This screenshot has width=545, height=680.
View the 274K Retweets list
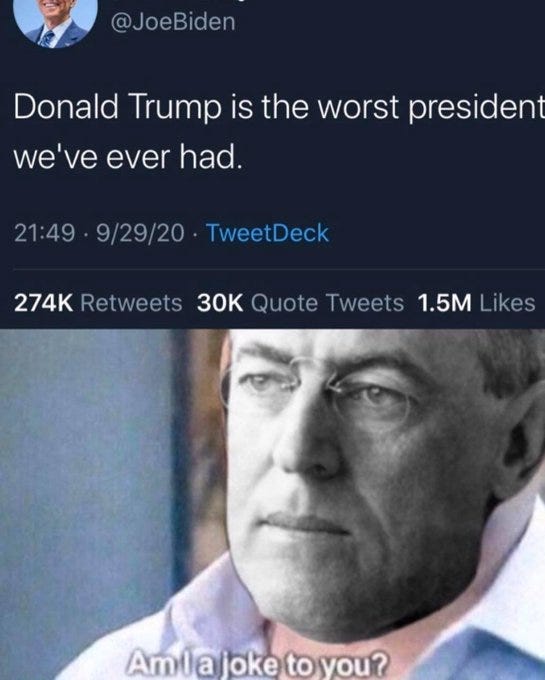point(98,303)
